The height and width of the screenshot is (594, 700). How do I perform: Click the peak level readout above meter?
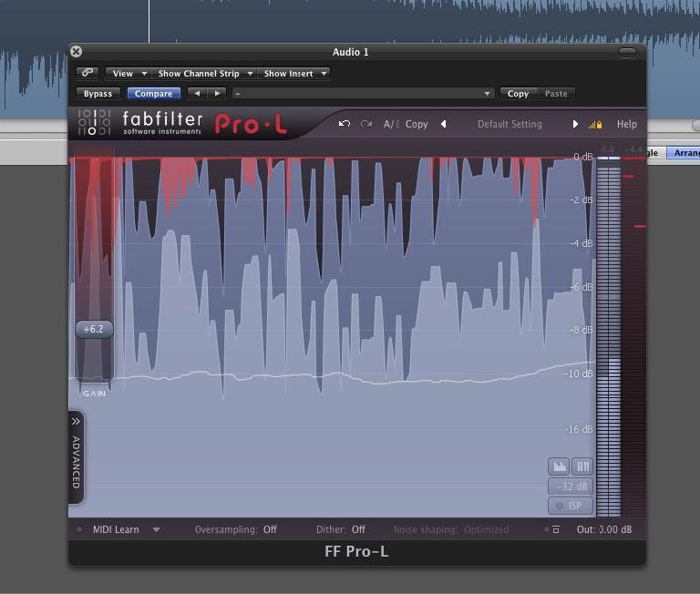[x=608, y=149]
